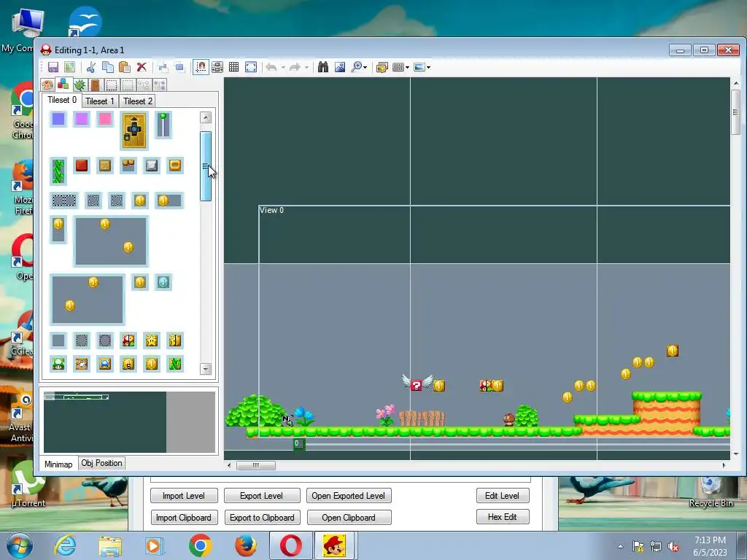Click the Import Level button

pos(184,496)
